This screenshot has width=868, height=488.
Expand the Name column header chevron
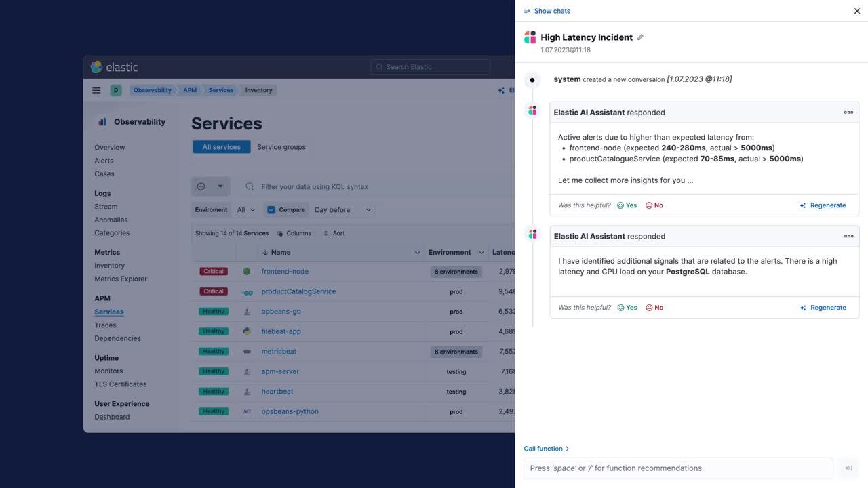[417, 253]
